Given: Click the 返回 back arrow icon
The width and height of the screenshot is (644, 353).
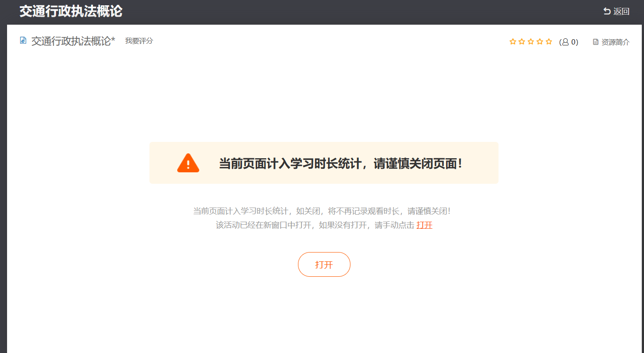Looking at the screenshot, I should pyautogui.click(x=607, y=11).
